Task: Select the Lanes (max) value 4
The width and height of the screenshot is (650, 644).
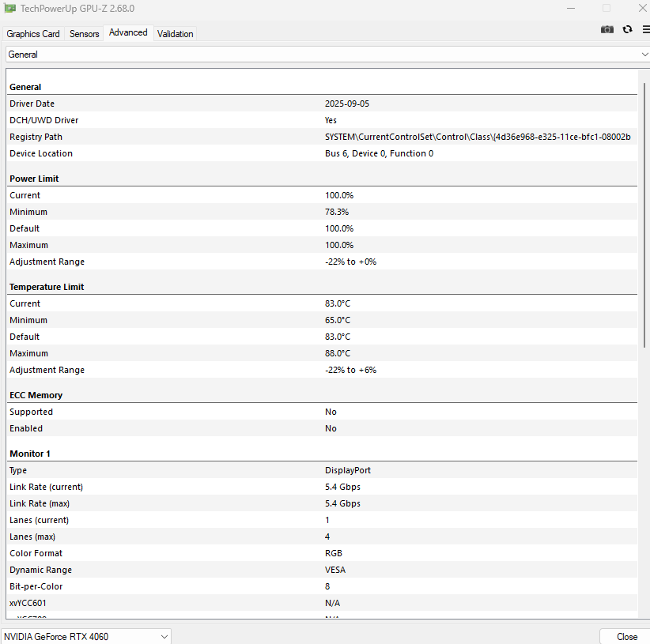Action: click(327, 537)
